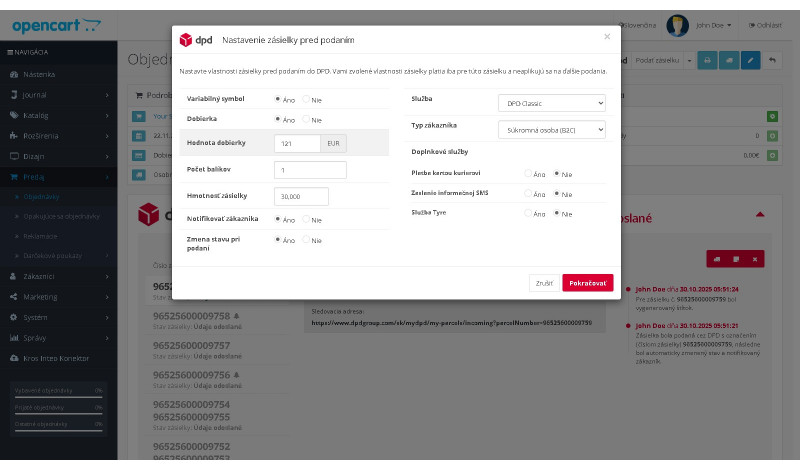Screen dimensions: 800x470
Task: Collapse DPD panel with red triangle
Action: tap(760, 214)
